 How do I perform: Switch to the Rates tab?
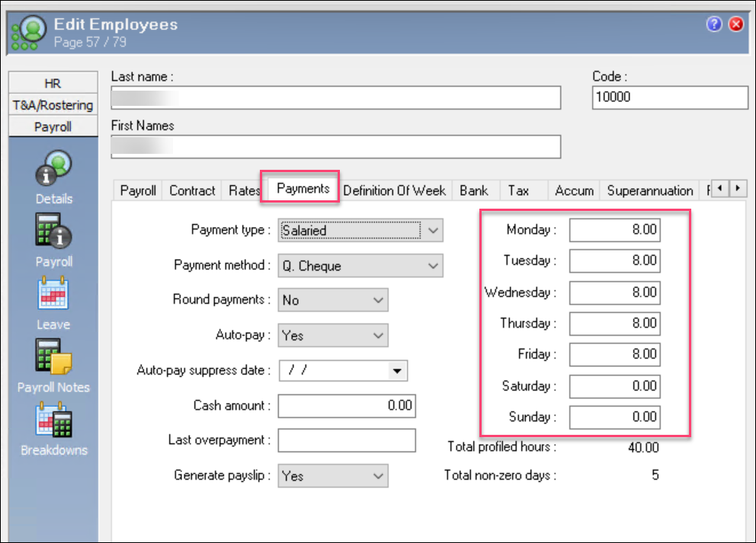tap(243, 191)
